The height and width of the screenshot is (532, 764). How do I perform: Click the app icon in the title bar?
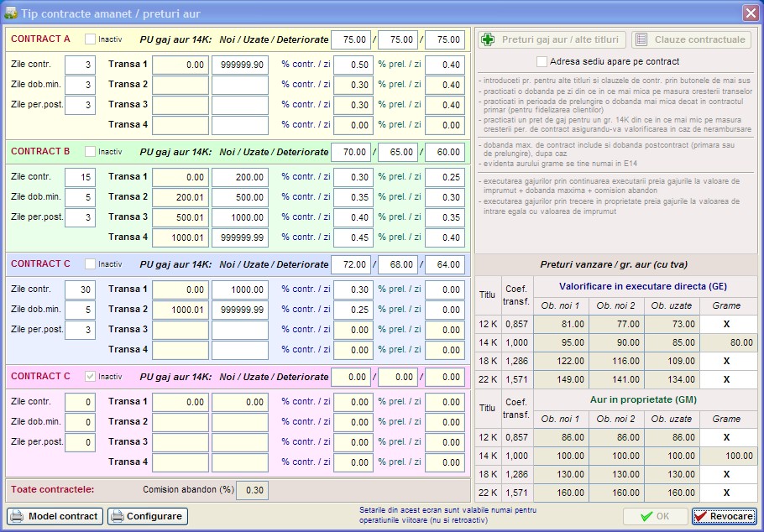(x=11, y=13)
